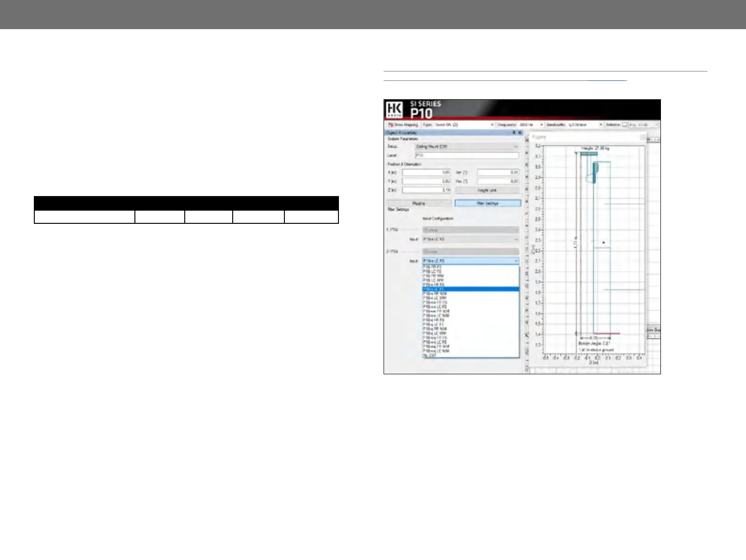746x560 pixels.
Task: Click the Filter Settings button
Action: [x=487, y=203]
